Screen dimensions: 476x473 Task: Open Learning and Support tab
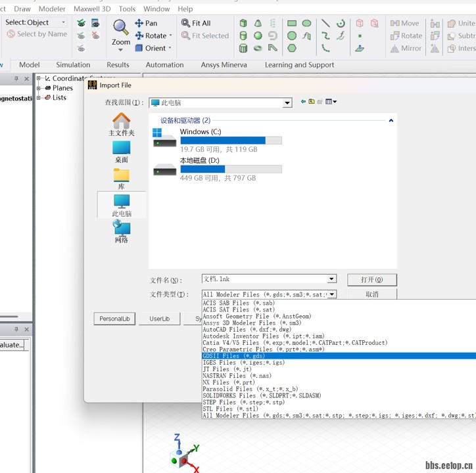point(299,64)
